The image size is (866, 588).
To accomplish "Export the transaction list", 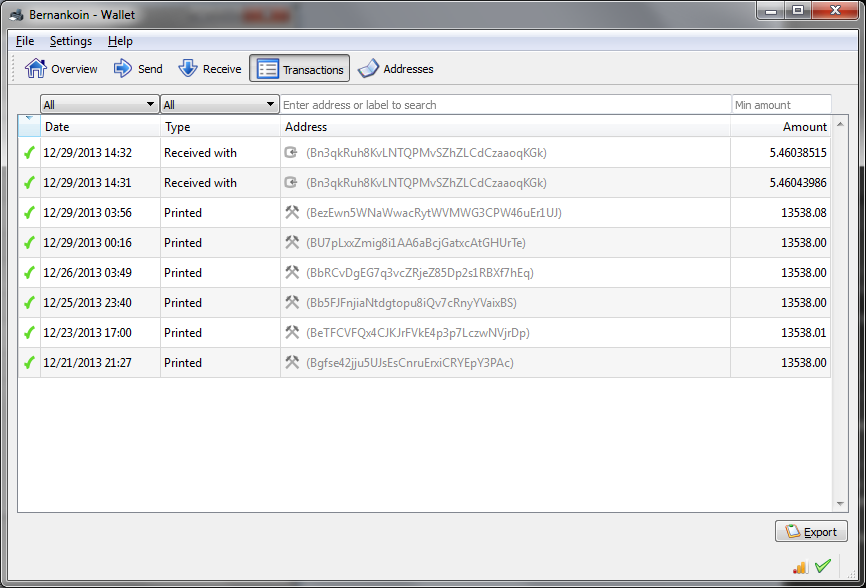I will (811, 531).
